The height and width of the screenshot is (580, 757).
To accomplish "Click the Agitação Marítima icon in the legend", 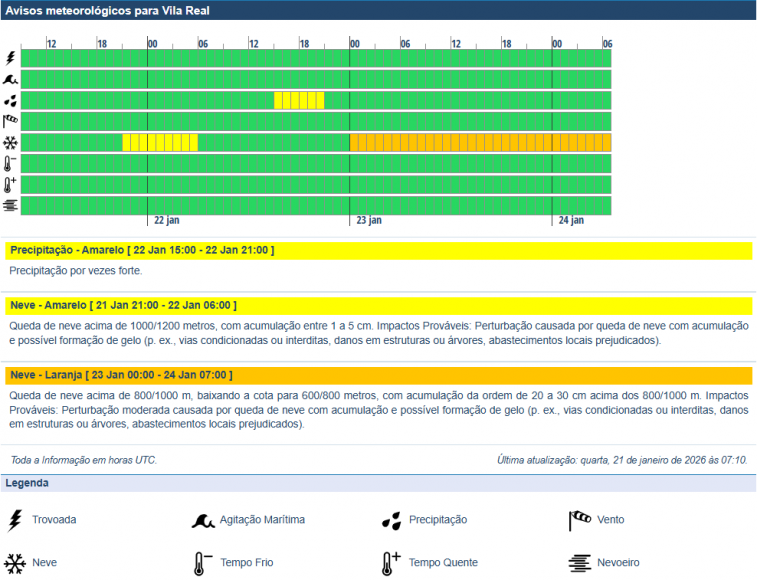I will point(203,520).
